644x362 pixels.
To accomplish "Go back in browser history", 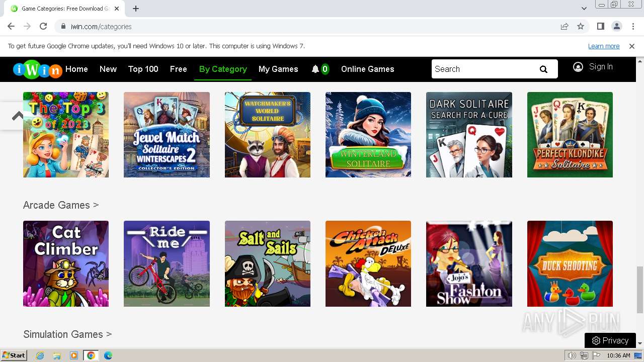I will (11, 26).
